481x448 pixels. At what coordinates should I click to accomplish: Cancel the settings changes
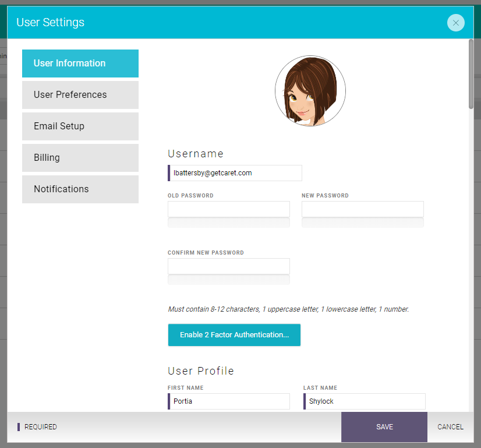(x=450, y=426)
